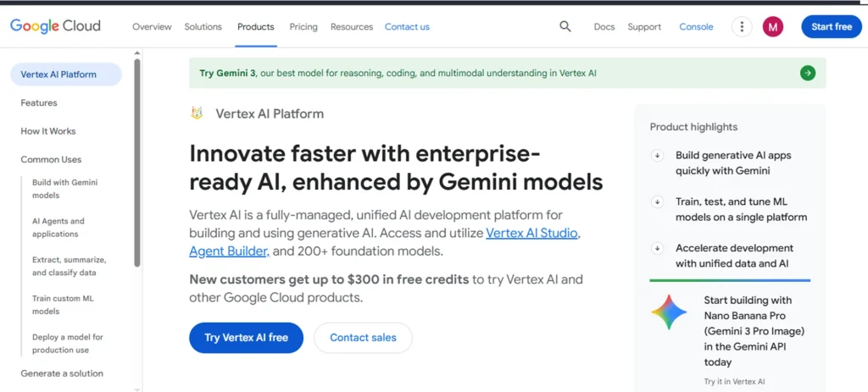
Task: Open 'Deploy a model for production use'
Action: point(68,344)
